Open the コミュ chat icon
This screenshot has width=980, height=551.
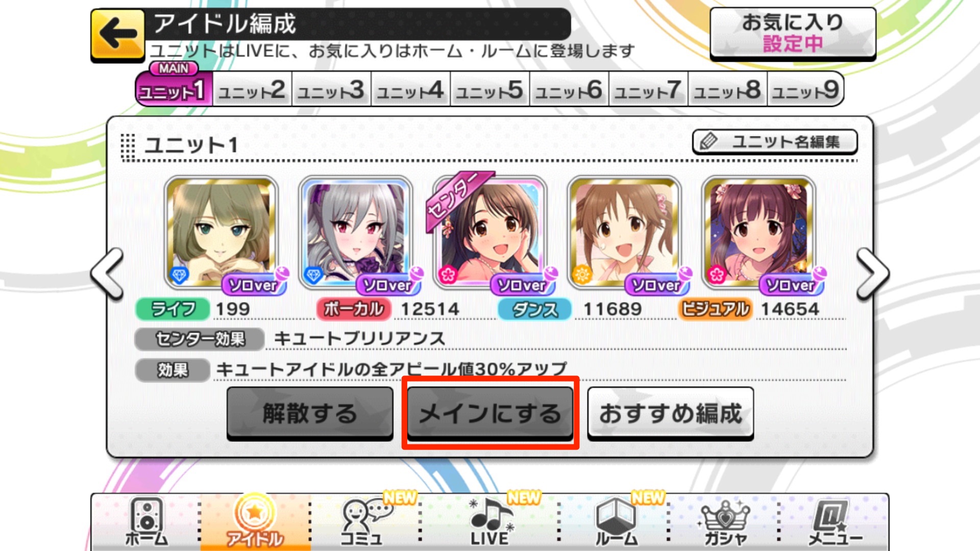(363, 521)
